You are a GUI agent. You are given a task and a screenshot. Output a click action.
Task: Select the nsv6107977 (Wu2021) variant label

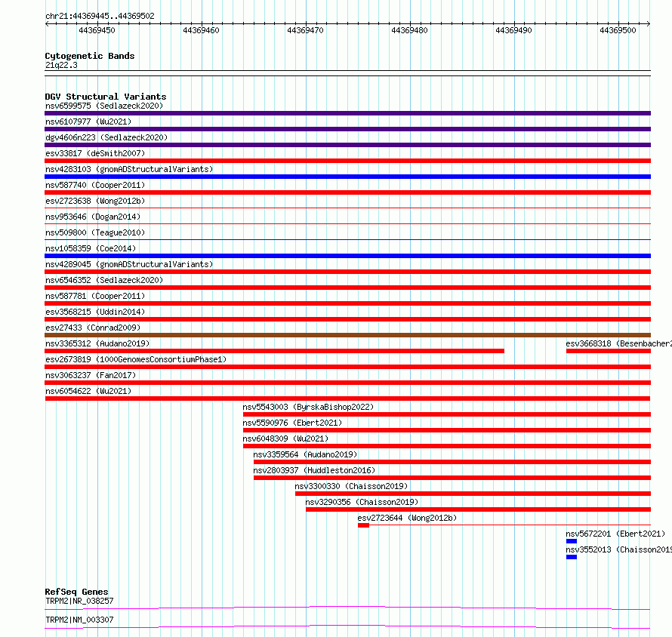point(88,122)
